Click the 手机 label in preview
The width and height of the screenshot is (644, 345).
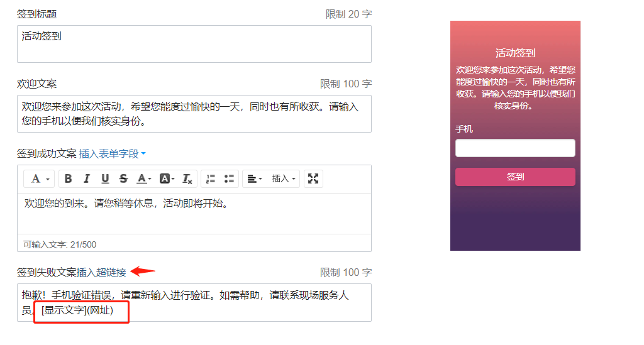point(464,129)
